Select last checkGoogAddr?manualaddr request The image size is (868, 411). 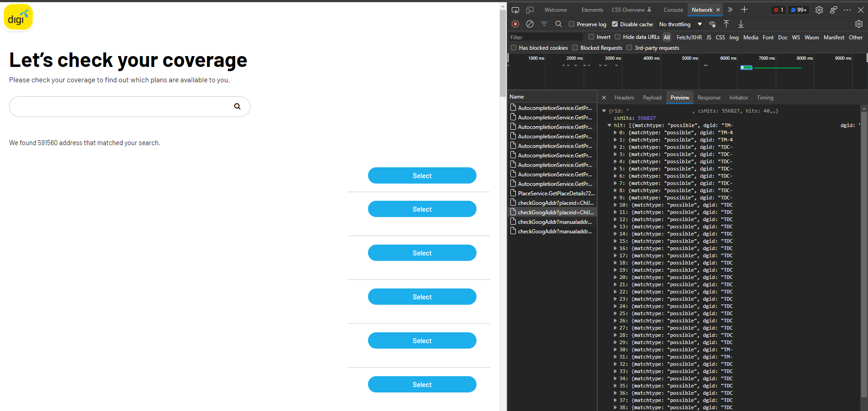click(552, 231)
